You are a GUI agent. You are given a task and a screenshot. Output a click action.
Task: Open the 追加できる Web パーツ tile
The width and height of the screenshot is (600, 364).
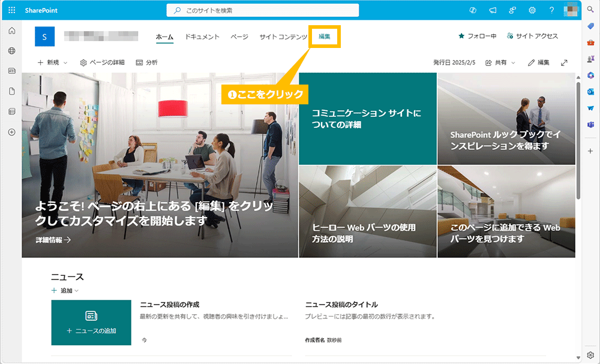point(506,212)
